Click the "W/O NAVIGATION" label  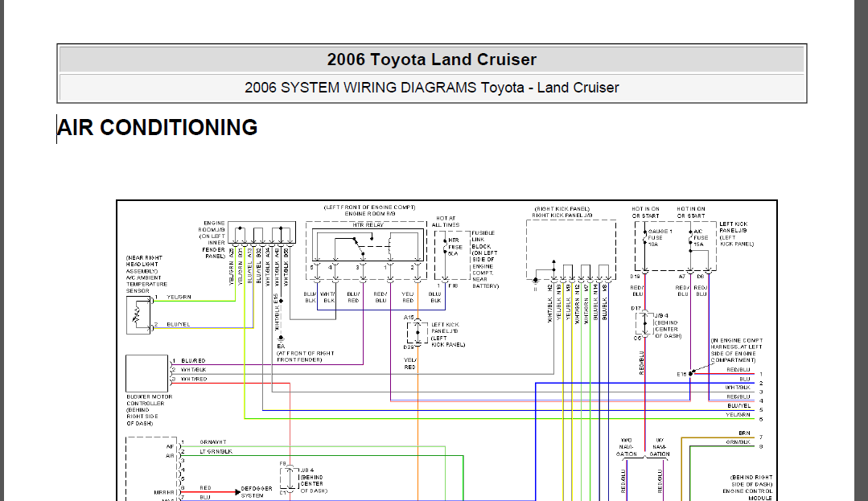pos(627,447)
